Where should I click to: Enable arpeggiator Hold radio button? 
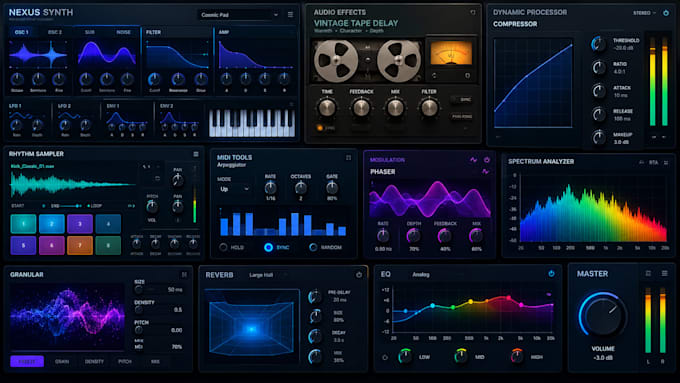[223, 247]
